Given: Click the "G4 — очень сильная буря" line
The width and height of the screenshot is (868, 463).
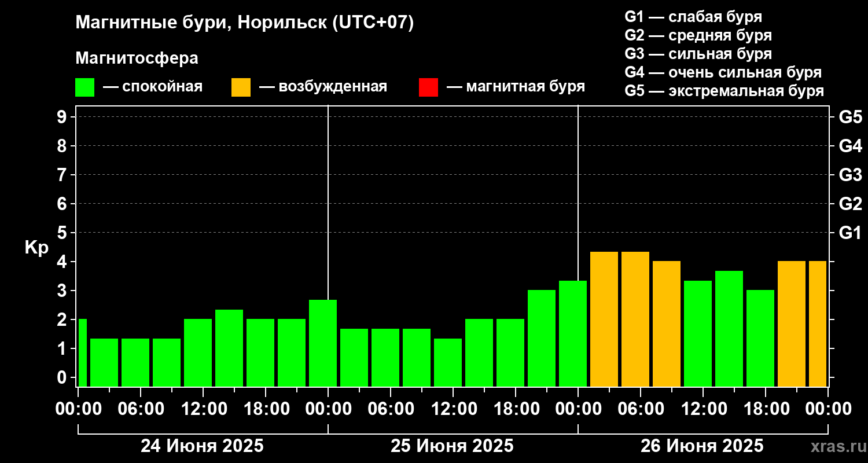Looking at the screenshot, I should (x=723, y=72).
